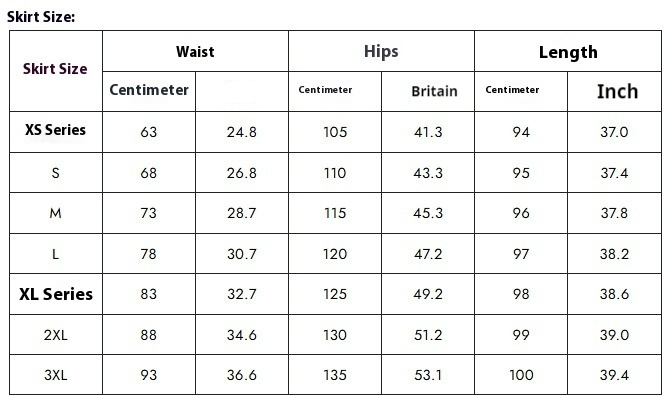Click the Inch subheader under Length
This screenshot has height=395, width=669.
[617, 91]
